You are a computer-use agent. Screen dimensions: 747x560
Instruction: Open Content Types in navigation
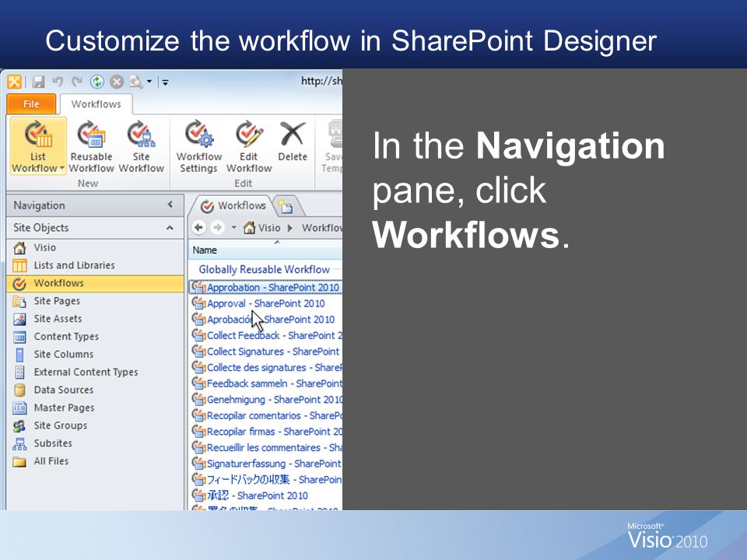coord(95,337)
